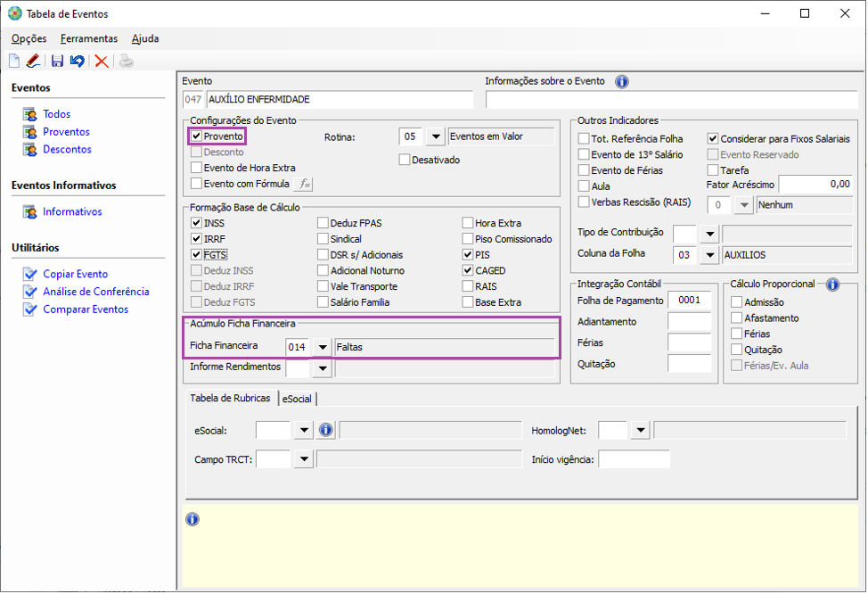
Task: Click the Edit pencil toolbar icon
Action: (x=33, y=61)
